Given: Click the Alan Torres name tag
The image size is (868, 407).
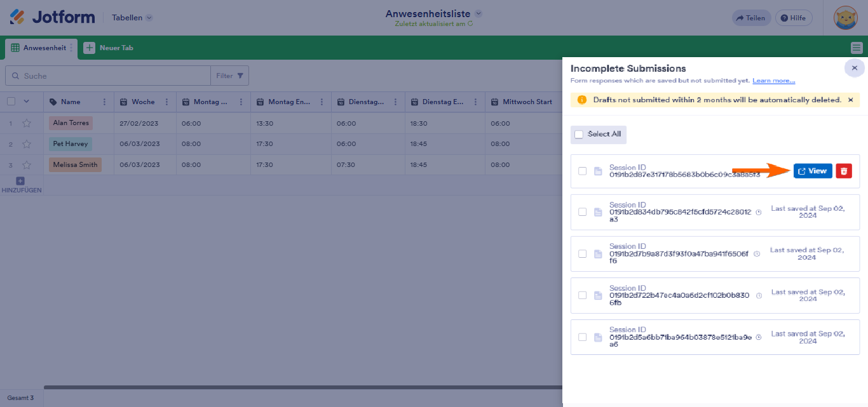Looking at the screenshot, I should 71,123.
